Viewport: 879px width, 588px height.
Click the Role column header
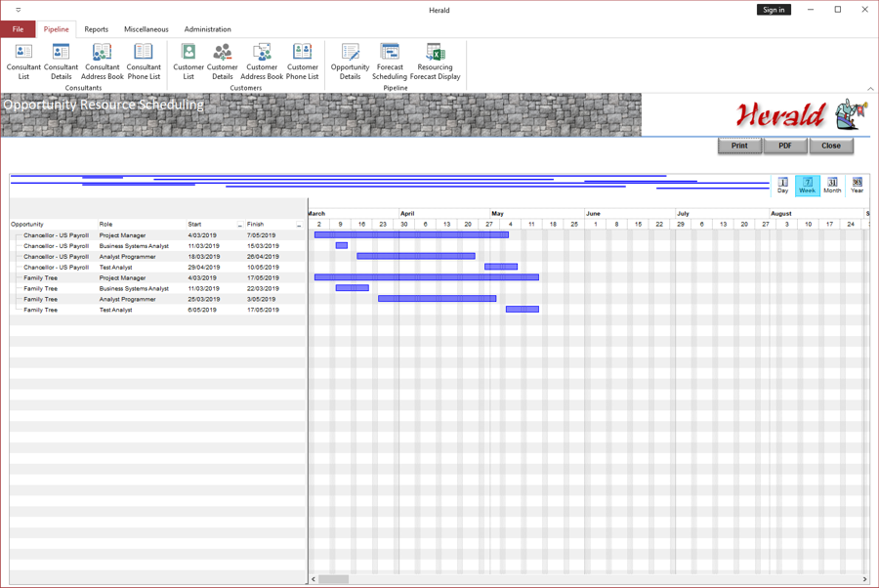142,225
